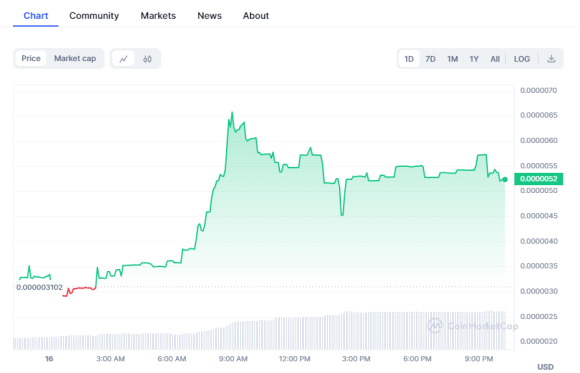This screenshot has height=373, width=580.
Task: Click the 0.0000055 price axis label
Action: click(x=539, y=165)
